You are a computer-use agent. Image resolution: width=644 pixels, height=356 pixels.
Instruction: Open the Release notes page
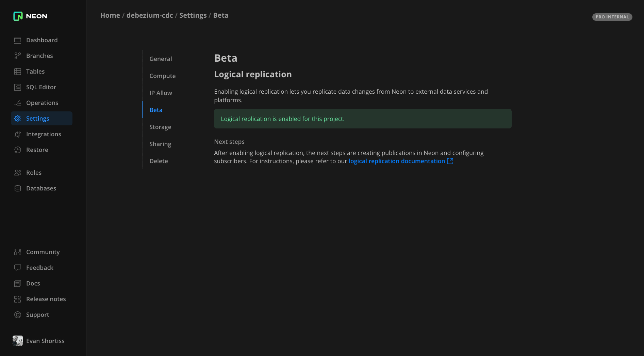point(46,299)
